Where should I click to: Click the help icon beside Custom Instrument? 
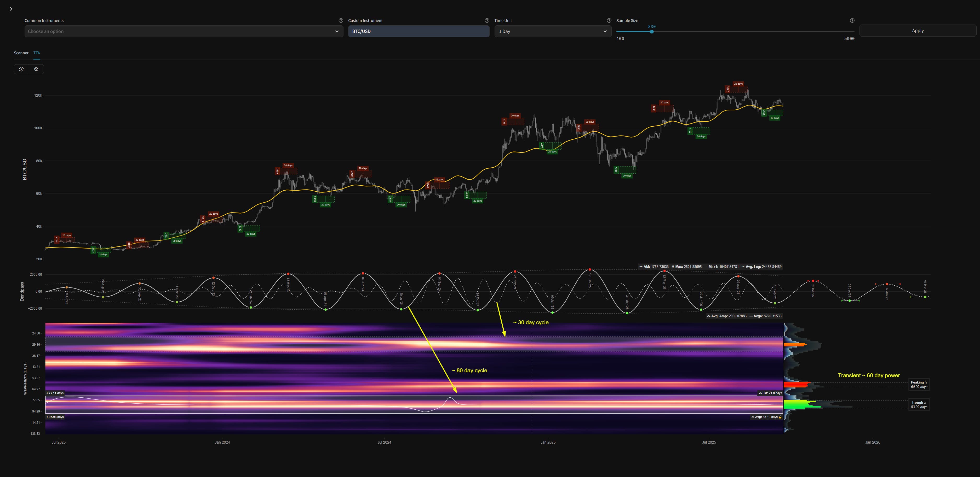[x=486, y=20]
